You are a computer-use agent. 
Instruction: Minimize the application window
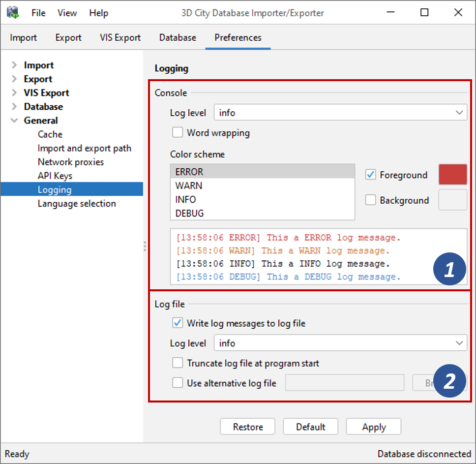click(x=391, y=12)
